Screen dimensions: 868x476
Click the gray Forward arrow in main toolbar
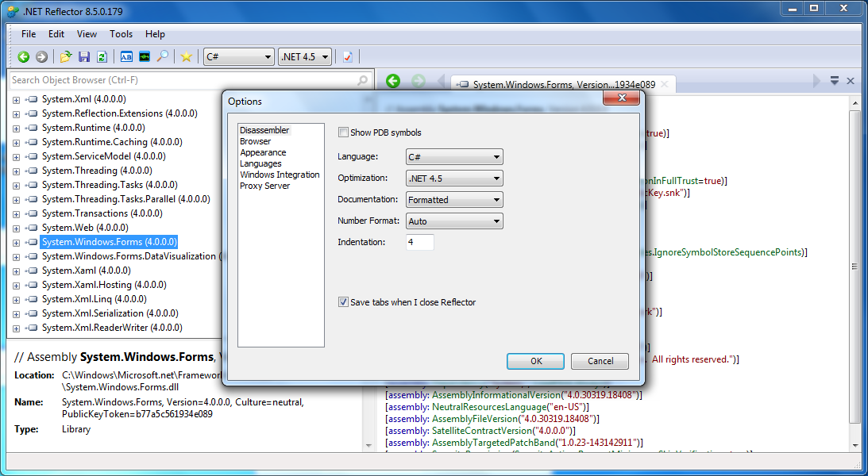point(41,56)
